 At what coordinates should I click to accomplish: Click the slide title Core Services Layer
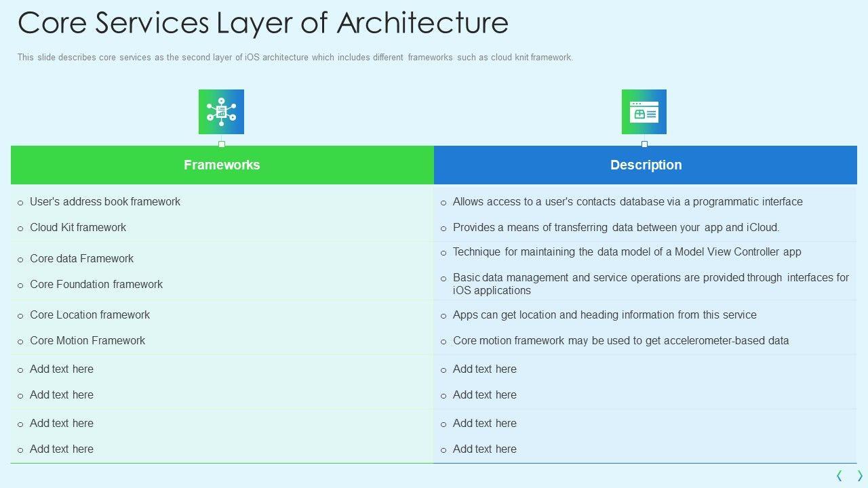pos(263,23)
